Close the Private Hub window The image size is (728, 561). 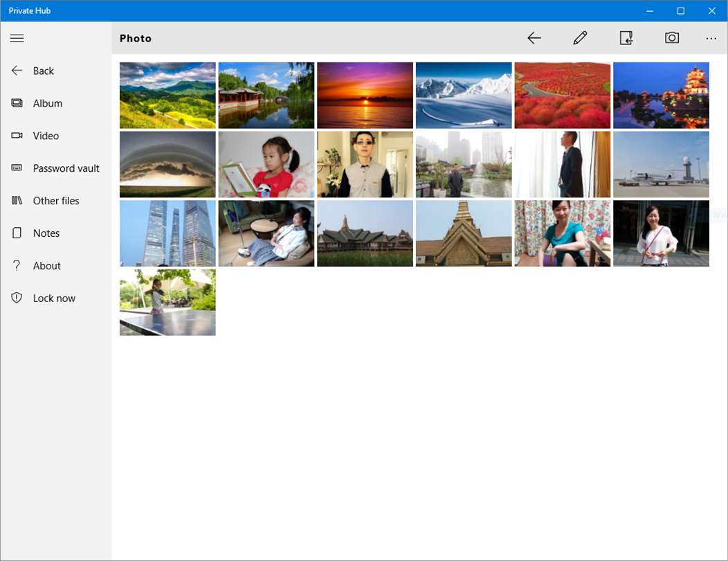[x=712, y=10]
